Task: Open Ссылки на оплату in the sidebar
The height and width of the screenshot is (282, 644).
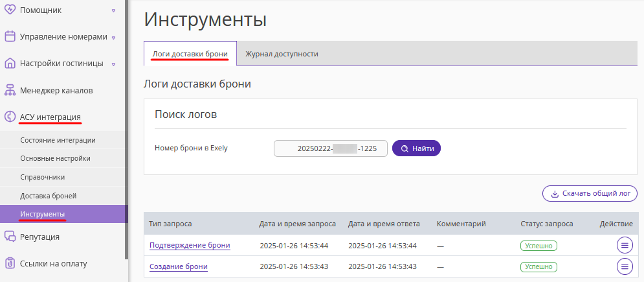Action: pos(54,263)
